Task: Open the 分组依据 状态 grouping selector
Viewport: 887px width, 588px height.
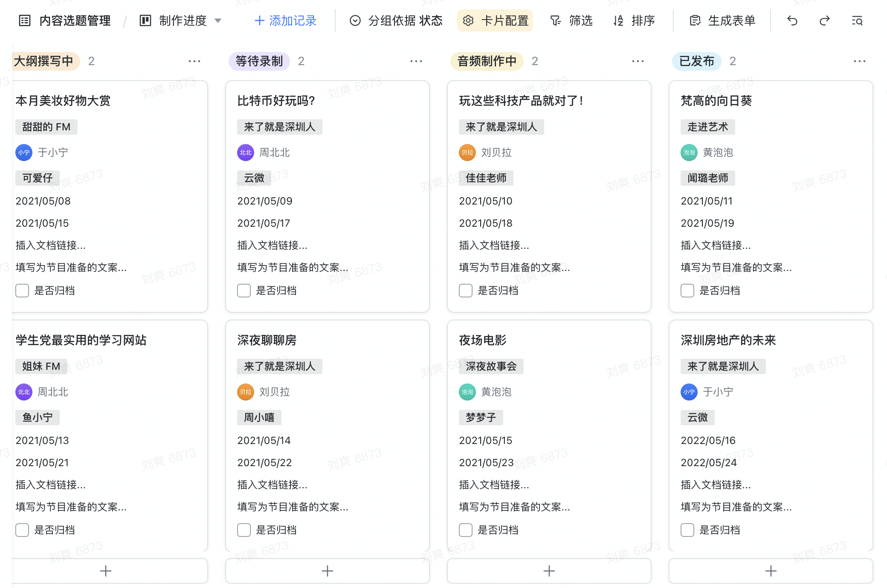Action: 396,20
